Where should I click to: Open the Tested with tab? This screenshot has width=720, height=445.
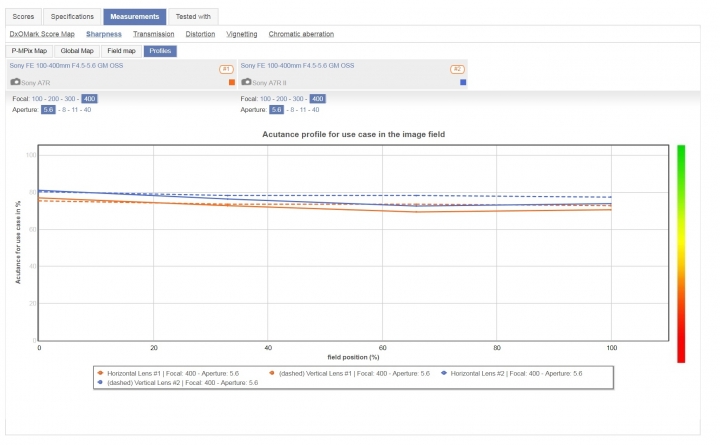coord(193,17)
